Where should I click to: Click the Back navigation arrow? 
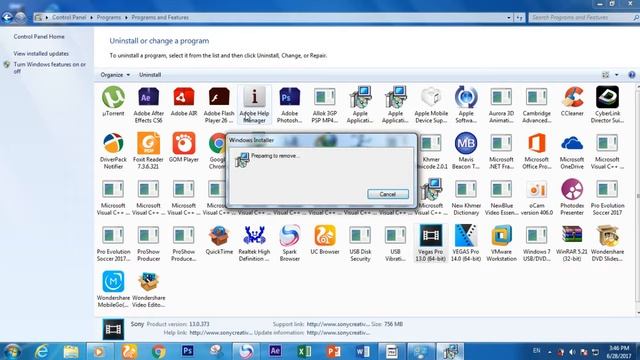click(7, 17)
